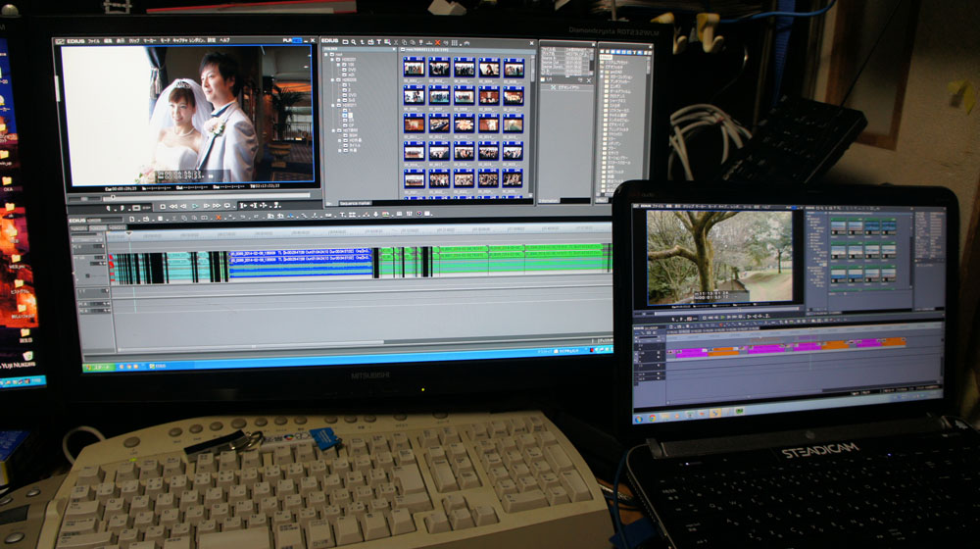The height and width of the screenshot is (549, 980).
Task: Select the ビデオレイアウト item in Information palette
Action: tap(565, 87)
